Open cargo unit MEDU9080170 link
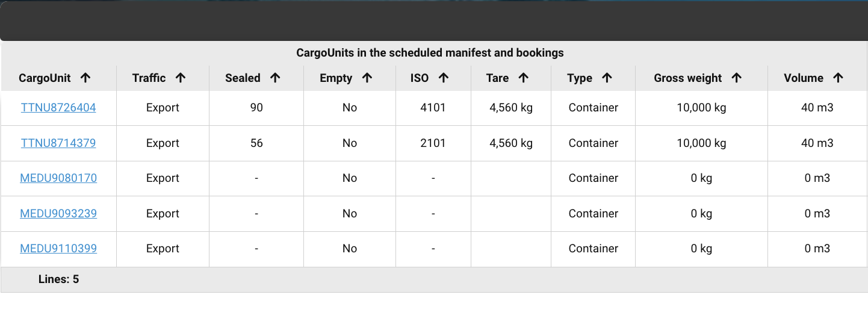Image resolution: width=868 pixels, height=324 pixels. tap(58, 178)
